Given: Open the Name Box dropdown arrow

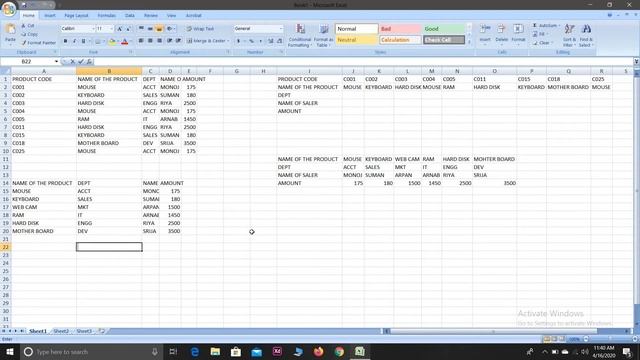Looking at the screenshot, I should [56, 62].
